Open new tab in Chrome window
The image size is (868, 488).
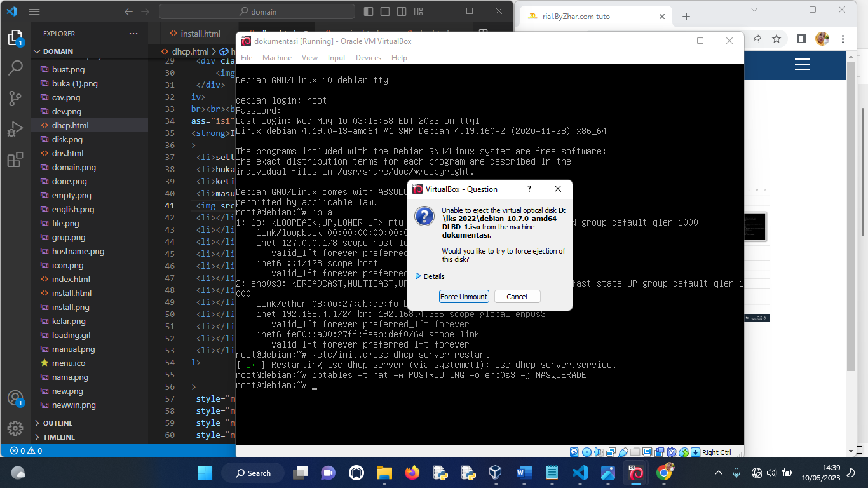tap(686, 17)
